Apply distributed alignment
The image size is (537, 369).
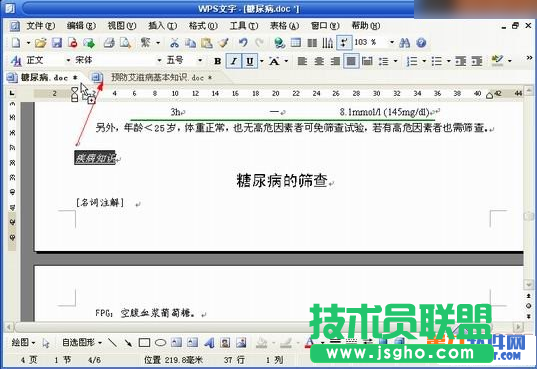point(367,61)
